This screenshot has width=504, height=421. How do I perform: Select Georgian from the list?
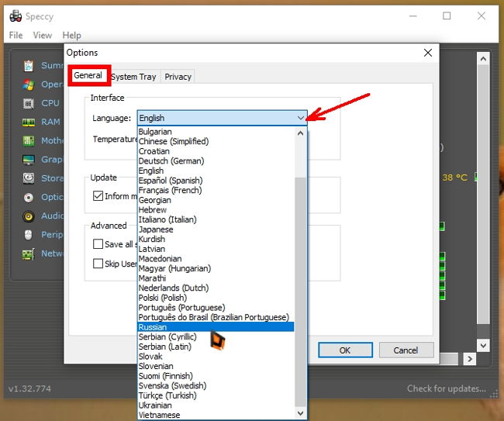click(x=216, y=200)
